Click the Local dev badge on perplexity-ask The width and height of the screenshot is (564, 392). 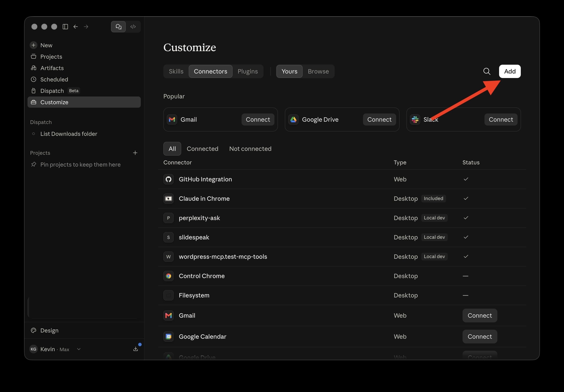[434, 218]
